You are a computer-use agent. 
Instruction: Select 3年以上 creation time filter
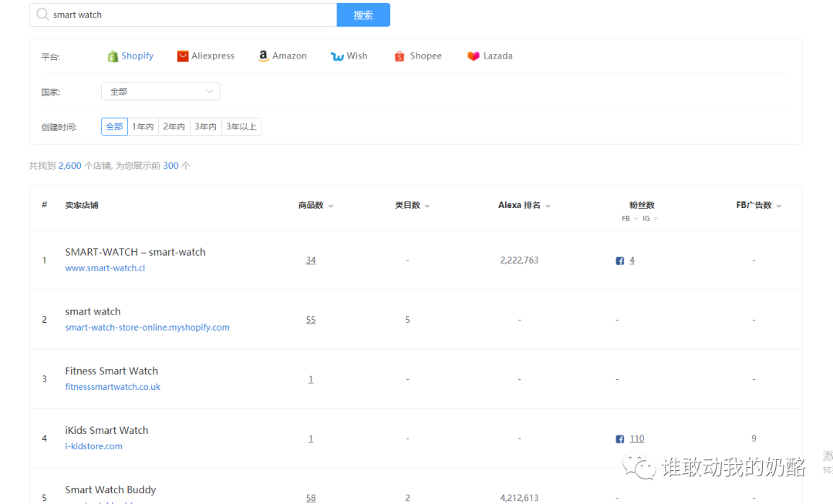click(x=241, y=126)
